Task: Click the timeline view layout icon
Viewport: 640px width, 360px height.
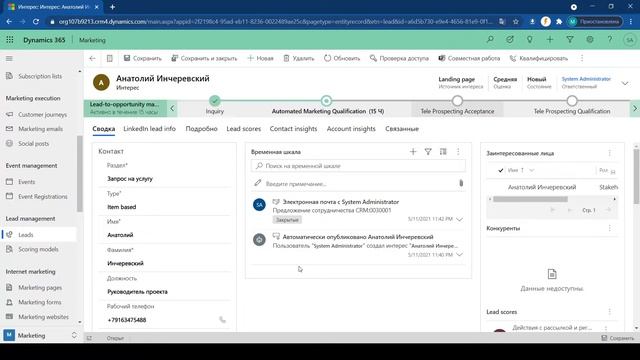Action: [x=443, y=152]
